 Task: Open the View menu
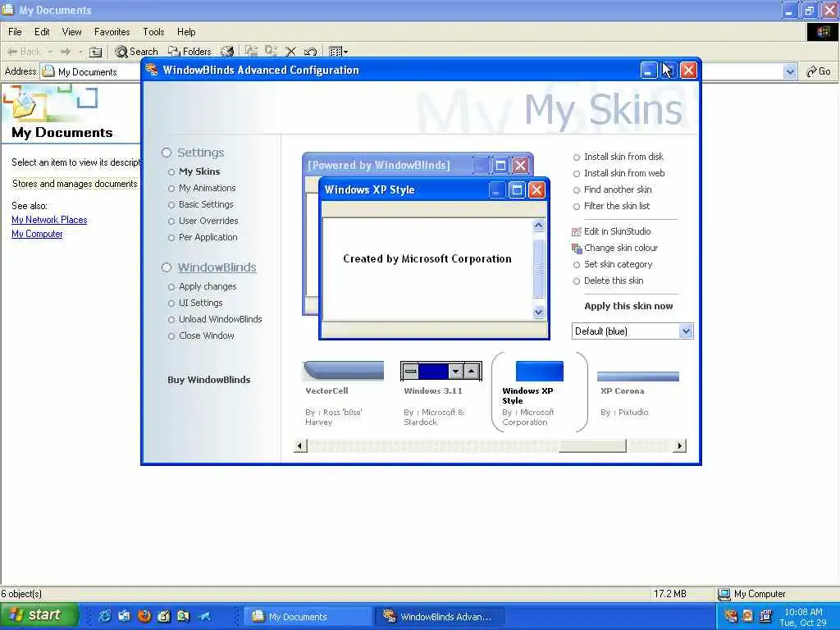pos(72,32)
